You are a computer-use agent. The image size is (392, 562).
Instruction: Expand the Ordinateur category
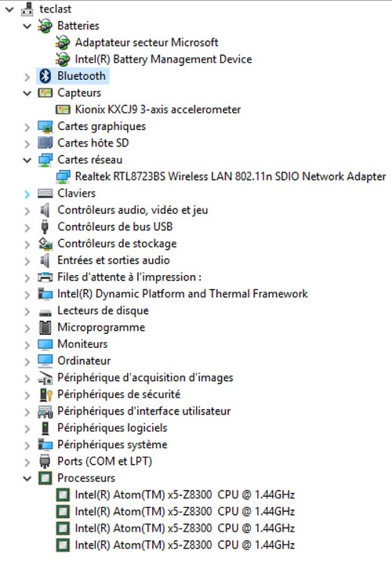(27, 361)
